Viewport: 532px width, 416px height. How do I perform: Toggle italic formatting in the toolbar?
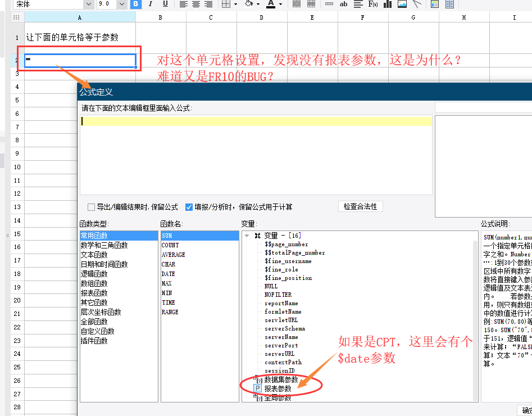[x=151, y=4]
